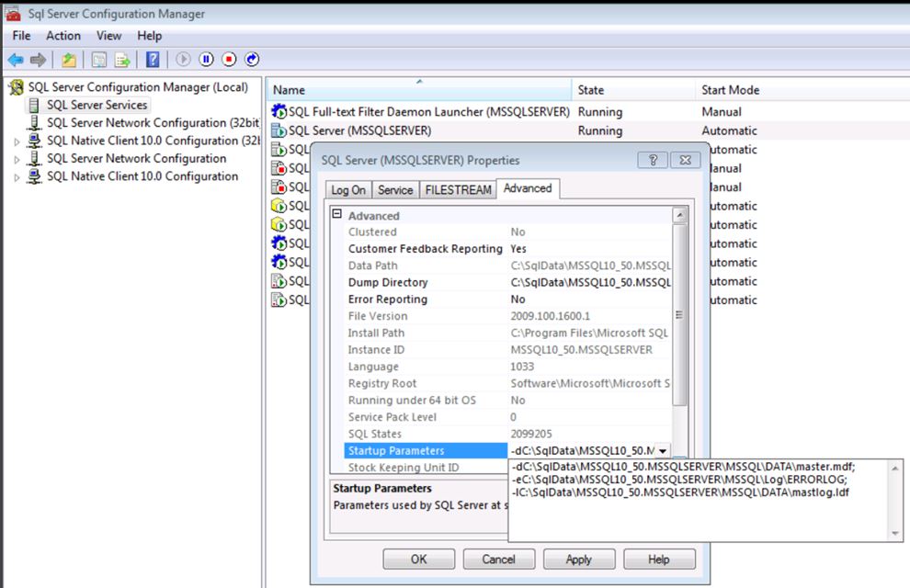Click the property grid scrollbar up arrow
This screenshot has height=588, width=910.
(x=679, y=215)
